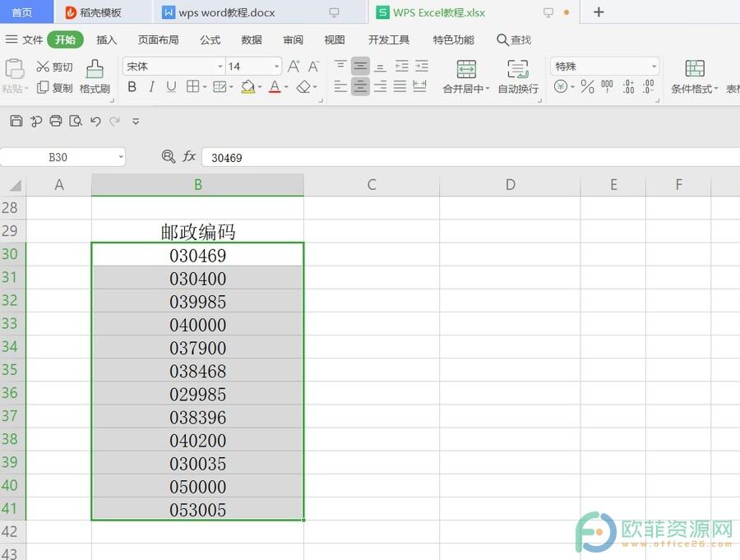Image resolution: width=740 pixels, height=560 pixels.
Task: Expand the fill color dropdown arrow
Action: (260, 87)
